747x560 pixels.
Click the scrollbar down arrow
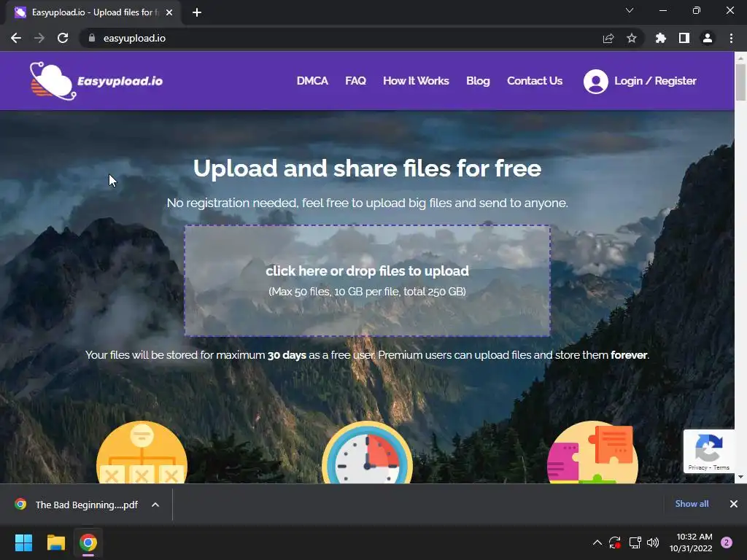pos(740,477)
